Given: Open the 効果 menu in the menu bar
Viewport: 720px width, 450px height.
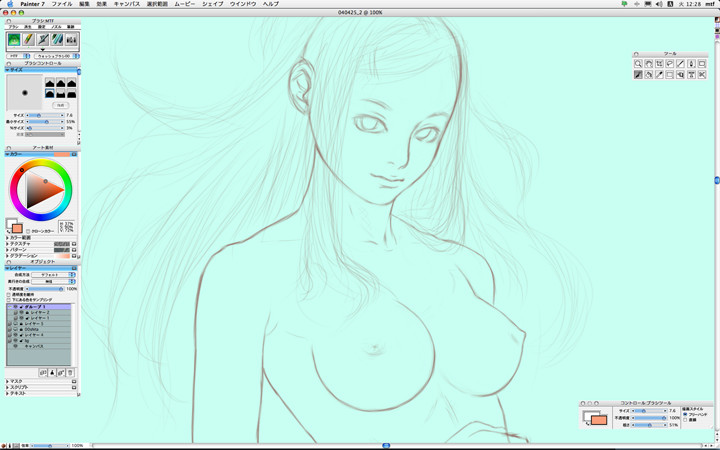Looking at the screenshot, I should tap(102, 4).
